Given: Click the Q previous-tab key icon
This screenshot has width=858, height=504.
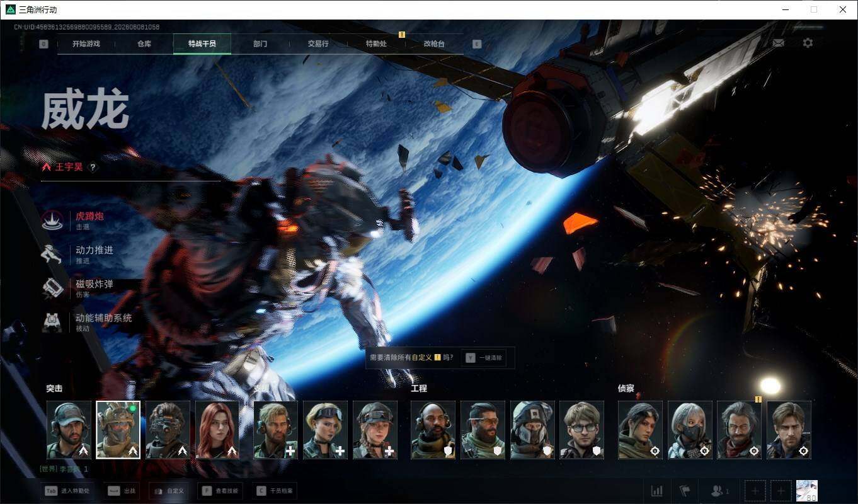Looking at the screenshot, I should point(43,44).
